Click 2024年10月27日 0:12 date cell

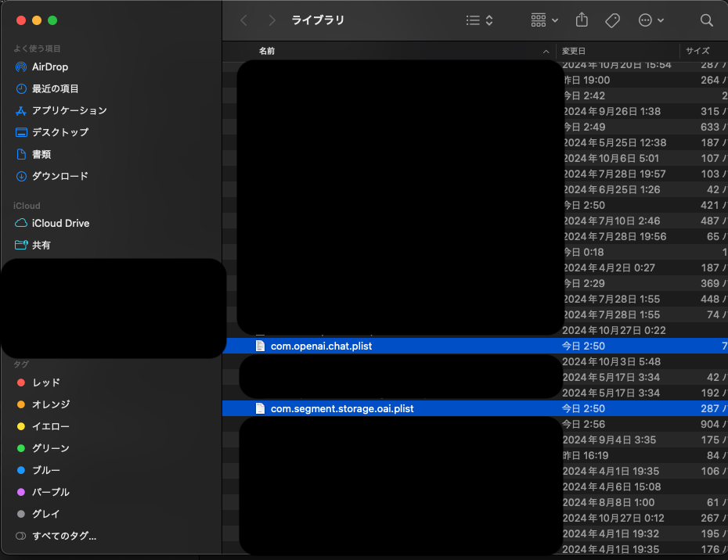point(614,519)
